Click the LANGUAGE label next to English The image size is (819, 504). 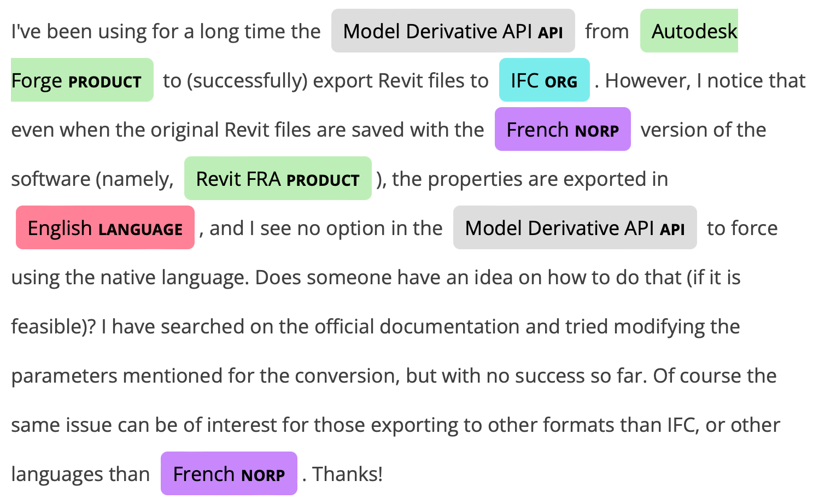tap(141, 230)
